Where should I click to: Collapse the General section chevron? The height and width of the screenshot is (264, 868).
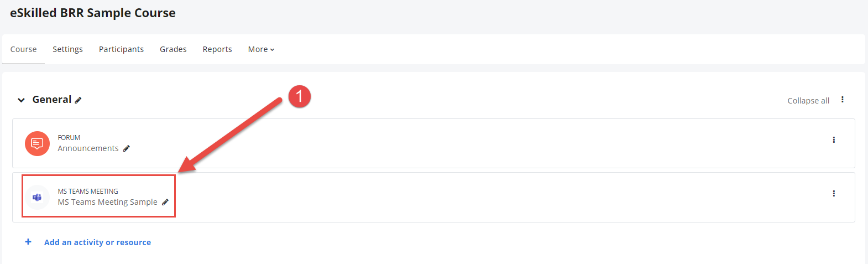[x=21, y=100]
